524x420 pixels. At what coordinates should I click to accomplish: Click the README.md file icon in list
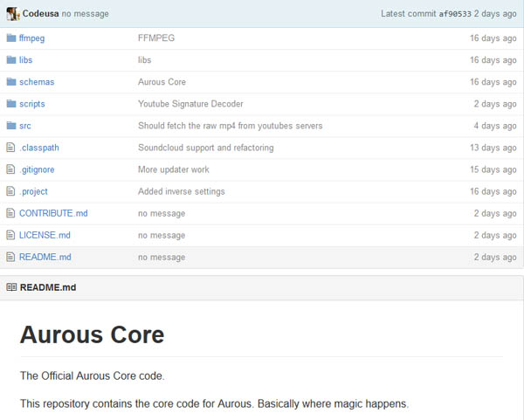pyautogui.click(x=10, y=257)
